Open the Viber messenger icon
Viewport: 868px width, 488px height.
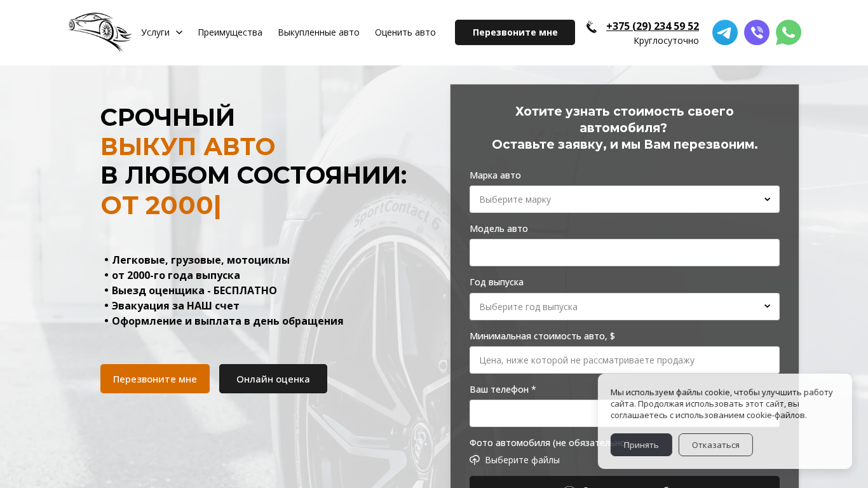coord(757,32)
